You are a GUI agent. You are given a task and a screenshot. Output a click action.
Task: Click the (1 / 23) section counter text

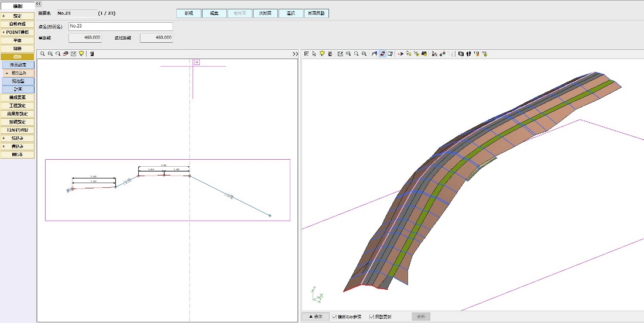pyautogui.click(x=107, y=13)
